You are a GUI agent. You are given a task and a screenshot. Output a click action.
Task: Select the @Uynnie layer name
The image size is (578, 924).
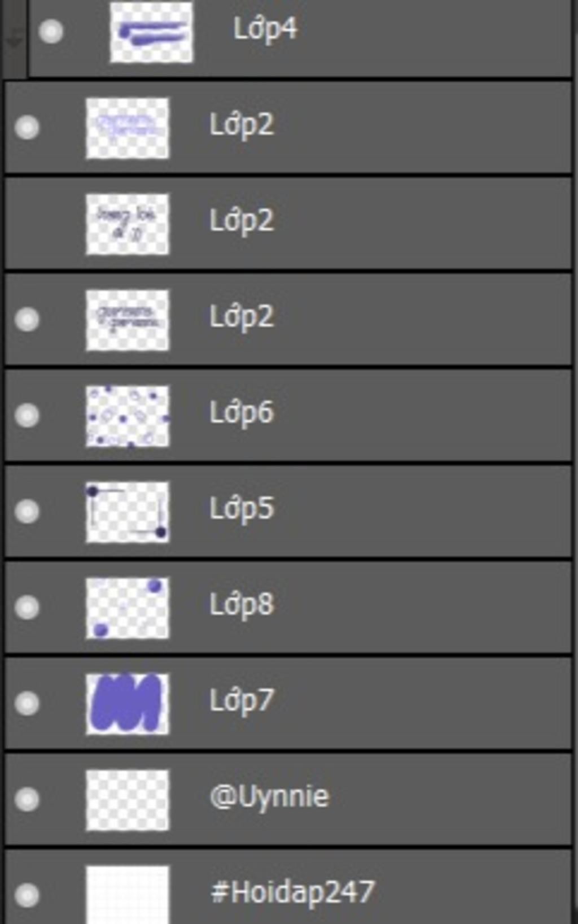(269, 797)
